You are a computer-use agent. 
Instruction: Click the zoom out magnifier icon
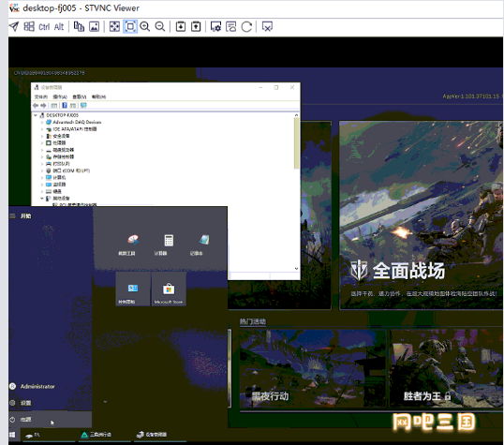[x=160, y=26]
